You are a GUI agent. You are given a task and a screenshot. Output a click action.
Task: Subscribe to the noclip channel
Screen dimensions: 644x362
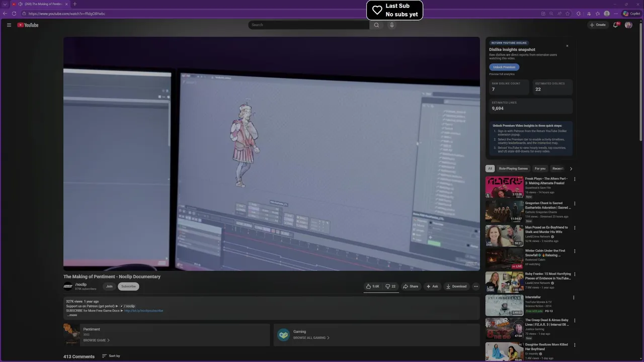tap(128, 287)
